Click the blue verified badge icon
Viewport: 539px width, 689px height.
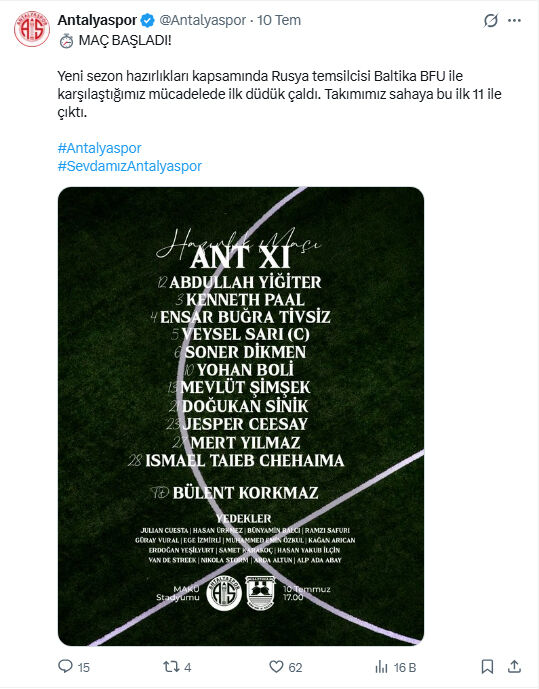click(x=147, y=20)
